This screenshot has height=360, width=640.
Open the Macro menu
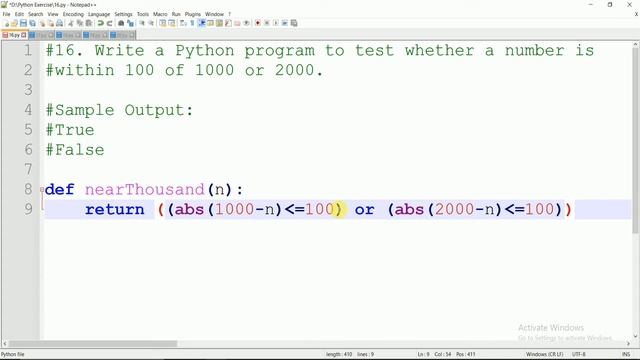click(x=160, y=14)
